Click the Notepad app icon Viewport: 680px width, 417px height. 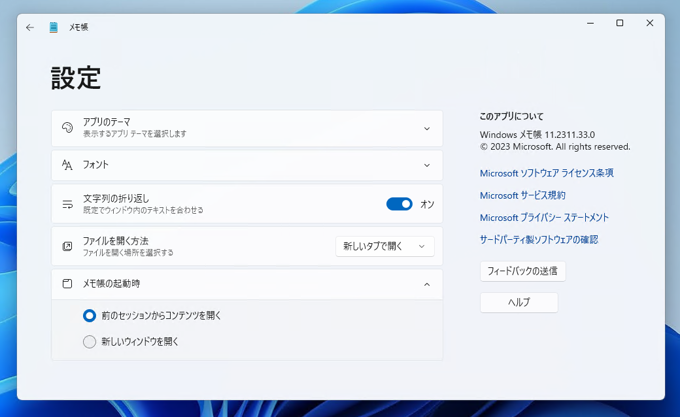point(53,27)
